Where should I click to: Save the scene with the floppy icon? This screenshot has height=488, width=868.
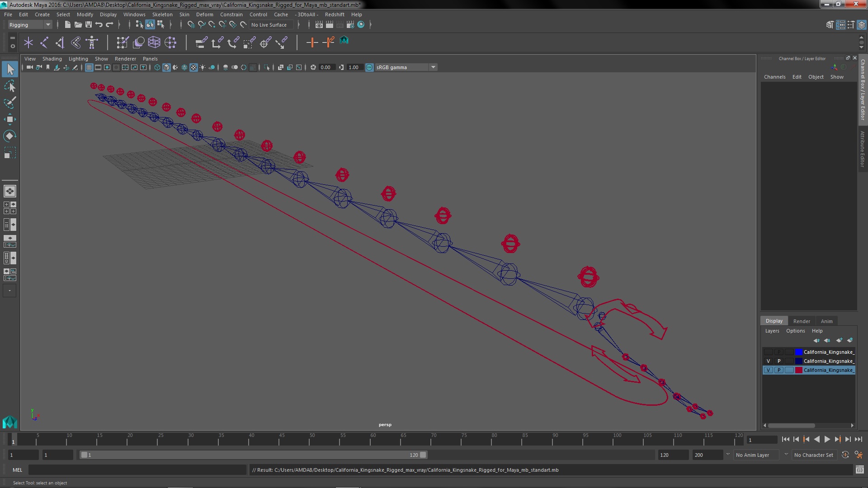[x=89, y=24]
